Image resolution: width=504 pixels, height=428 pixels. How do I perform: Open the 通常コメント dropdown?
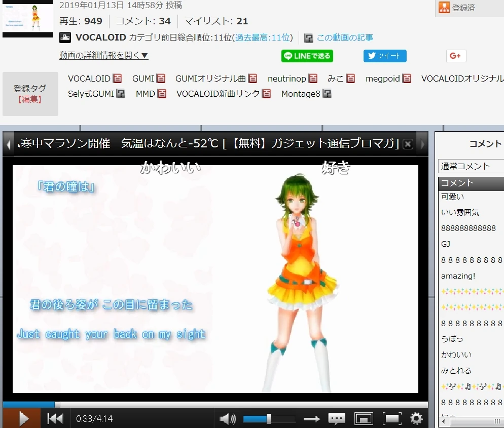(x=471, y=166)
